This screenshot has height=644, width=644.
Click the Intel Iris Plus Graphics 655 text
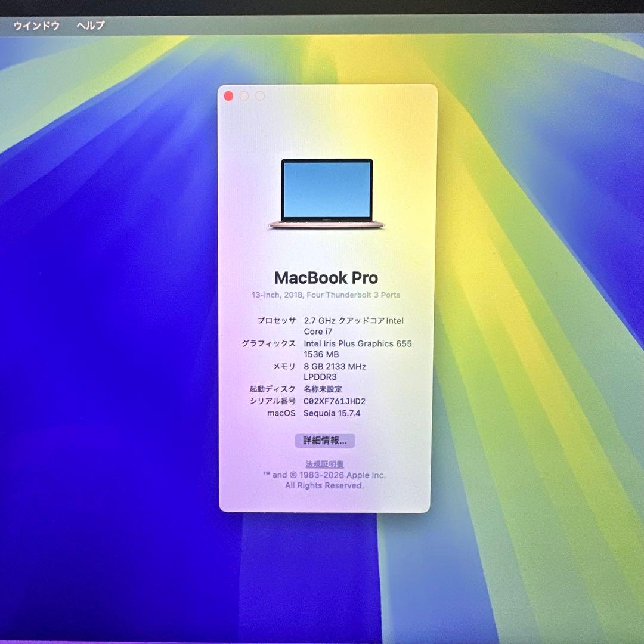click(358, 344)
